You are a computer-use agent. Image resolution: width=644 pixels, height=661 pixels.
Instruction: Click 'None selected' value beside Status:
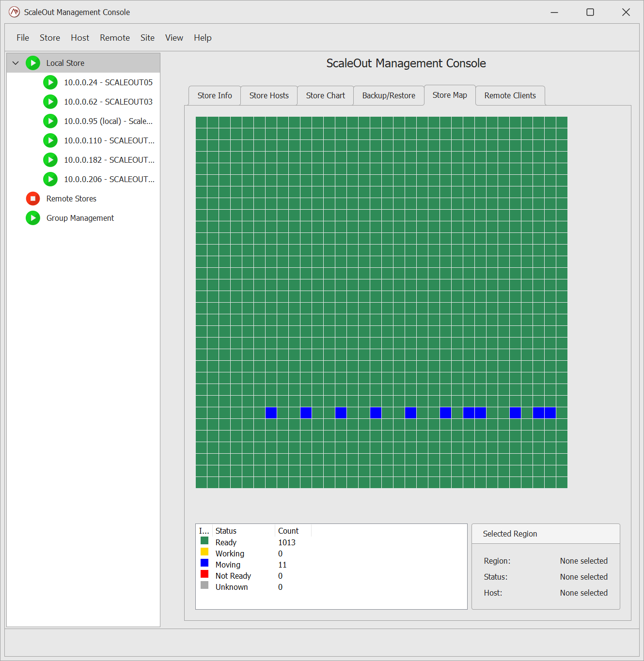(584, 577)
